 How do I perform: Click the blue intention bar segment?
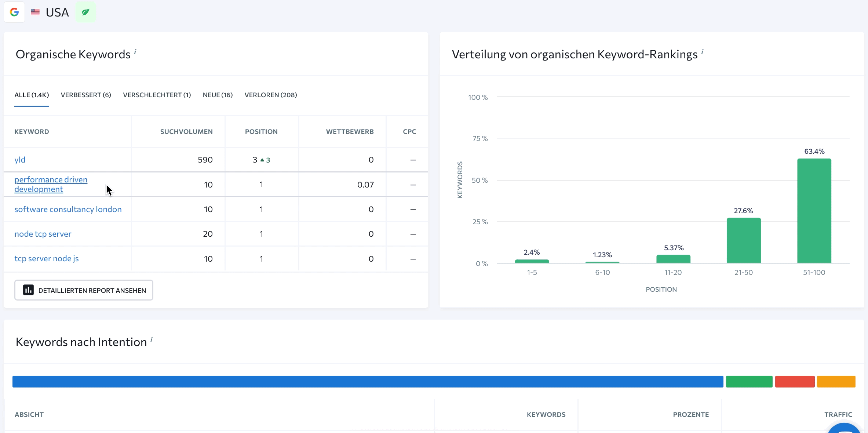click(x=368, y=382)
